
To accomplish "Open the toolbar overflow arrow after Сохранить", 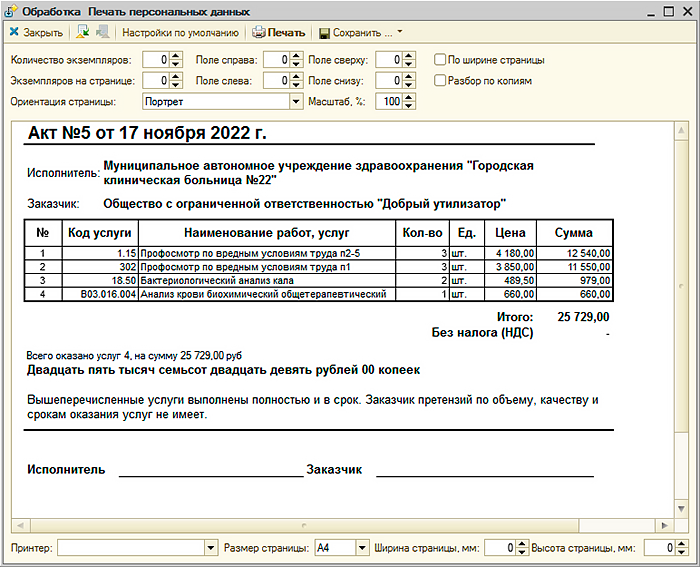I will (x=400, y=33).
